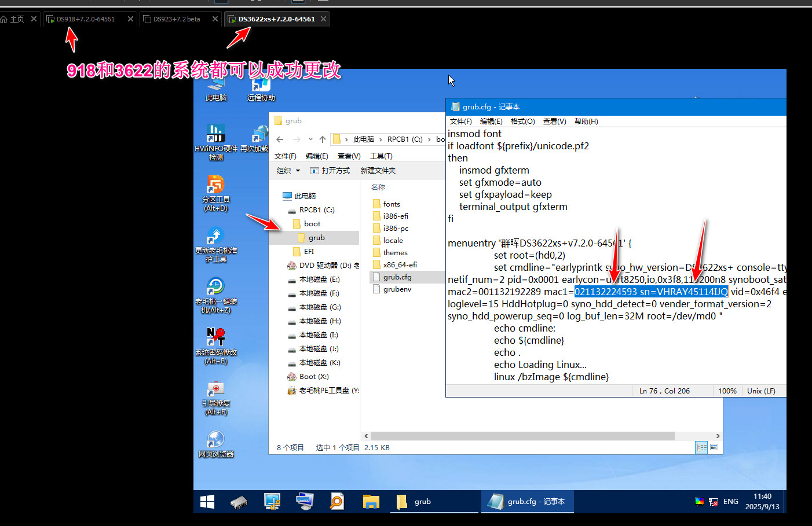The height and width of the screenshot is (526, 812).
Task: Click the memory chip taskbar icon
Action: click(239, 502)
